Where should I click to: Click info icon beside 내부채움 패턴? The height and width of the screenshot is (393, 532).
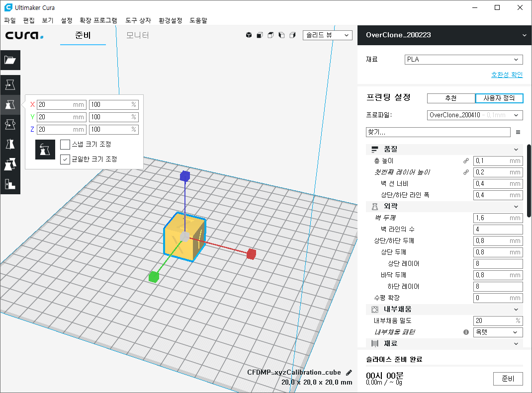[x=466, y=332]
